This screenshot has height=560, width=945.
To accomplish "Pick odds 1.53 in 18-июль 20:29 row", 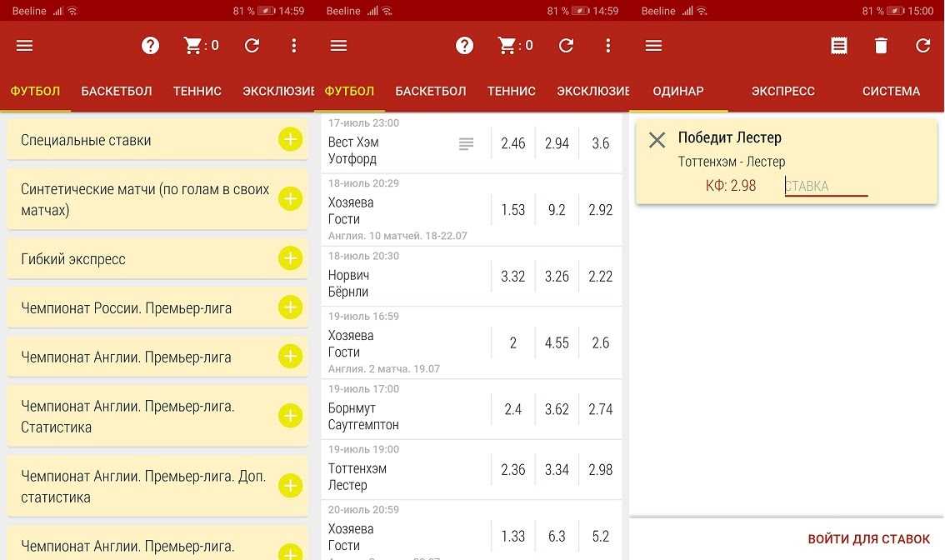I will click(x=512, y=210).
